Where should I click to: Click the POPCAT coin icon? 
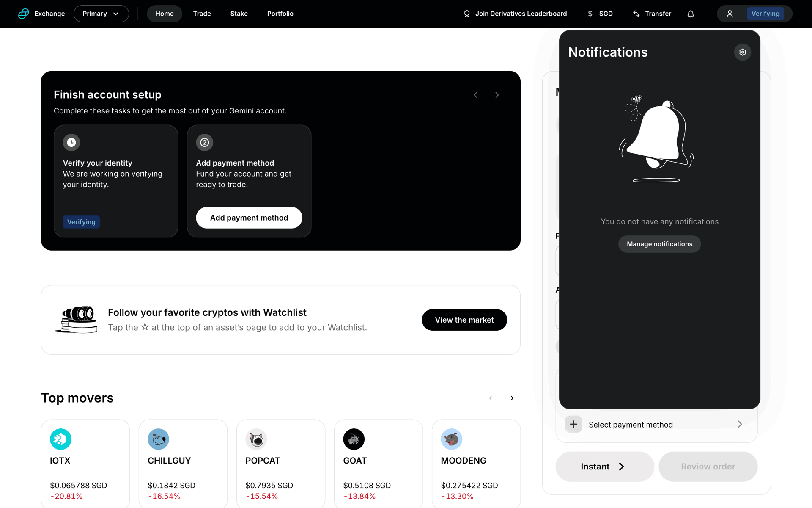(256, 439)
